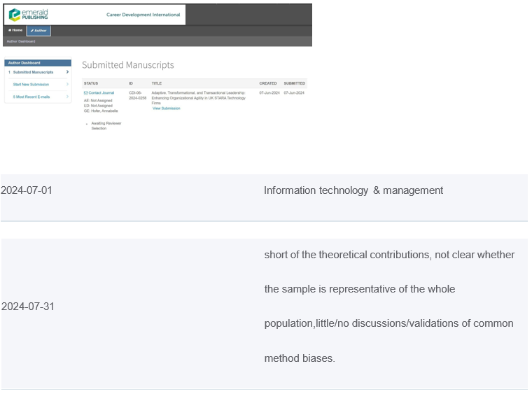Expand Start New Submission chevron

tap(67, 85)
